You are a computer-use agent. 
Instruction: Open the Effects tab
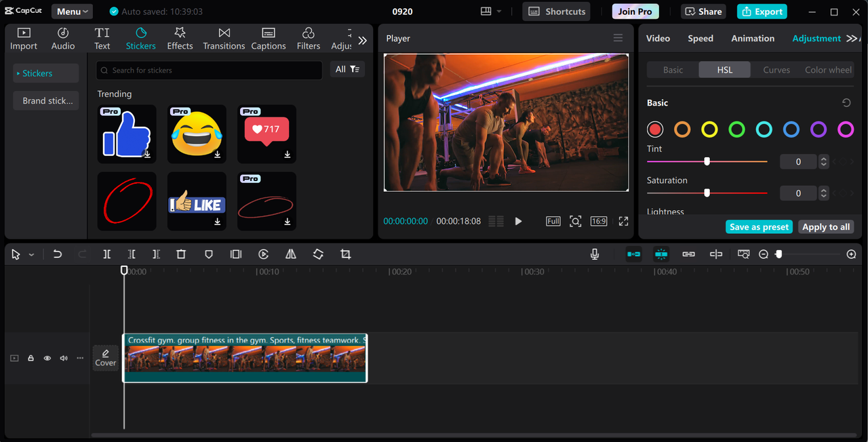click(180, 39)
